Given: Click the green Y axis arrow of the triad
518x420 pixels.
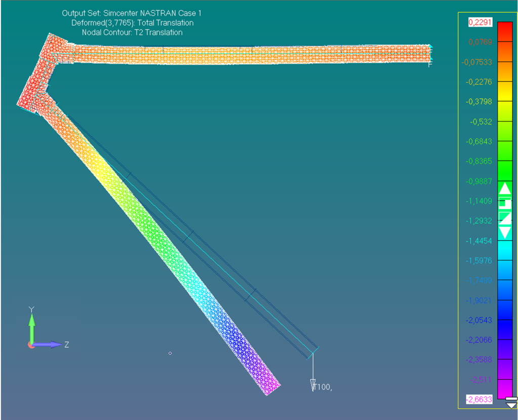Looking at the screenshot, I should point(31,326).
